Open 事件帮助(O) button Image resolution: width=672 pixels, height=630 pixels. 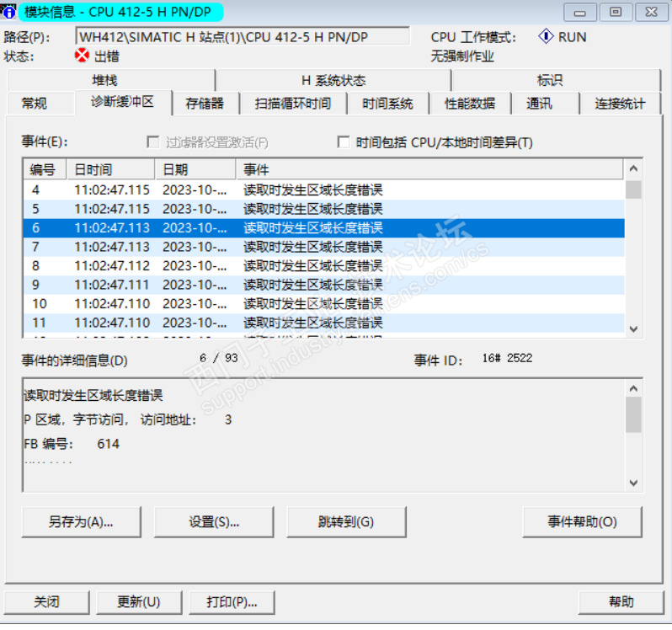(583, 522)
